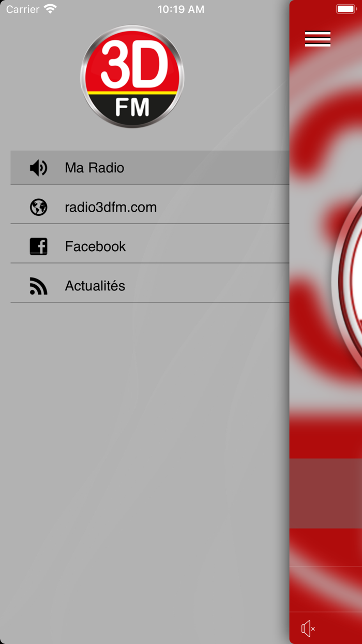Tap the 3D FM logo

(x=132, y=77)
